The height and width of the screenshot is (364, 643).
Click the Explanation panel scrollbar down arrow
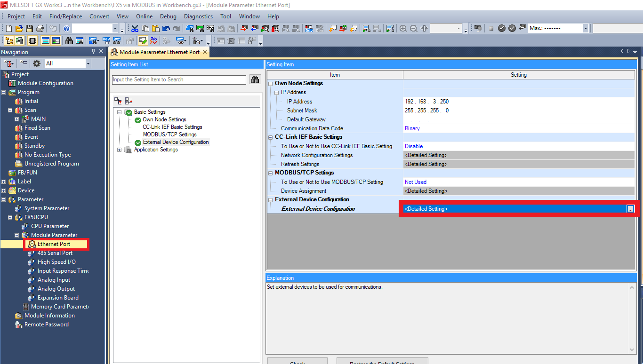[631, 349]
